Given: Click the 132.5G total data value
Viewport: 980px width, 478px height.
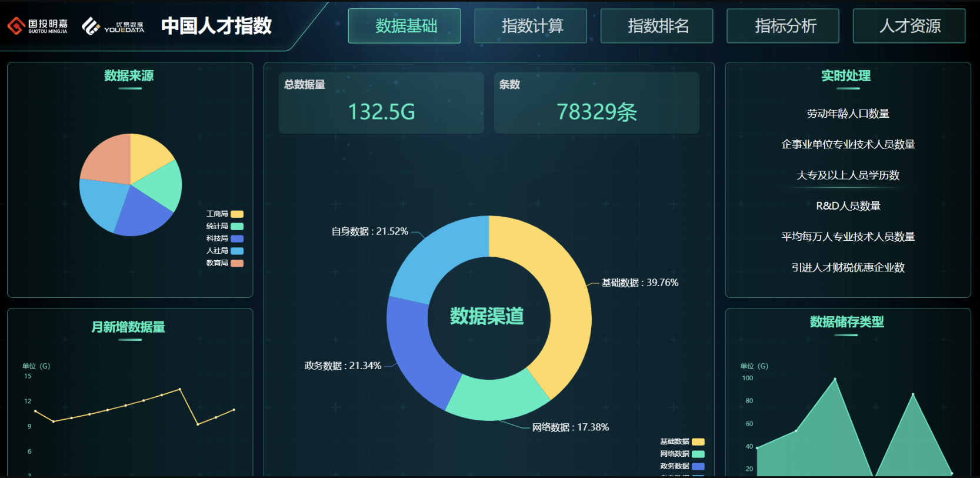Looking at the screenshot, I should pyautogui.click(x=381, y=112).
